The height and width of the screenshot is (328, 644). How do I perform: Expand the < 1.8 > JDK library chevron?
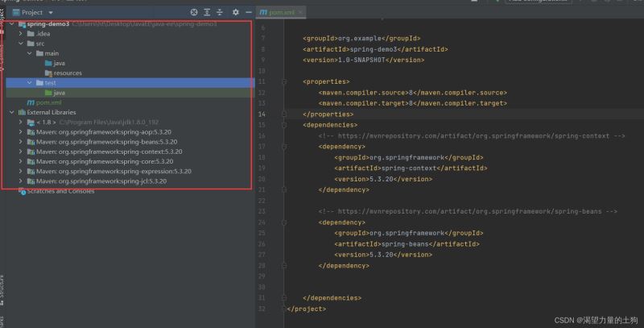pyautogui.click(x=21, y=122)
